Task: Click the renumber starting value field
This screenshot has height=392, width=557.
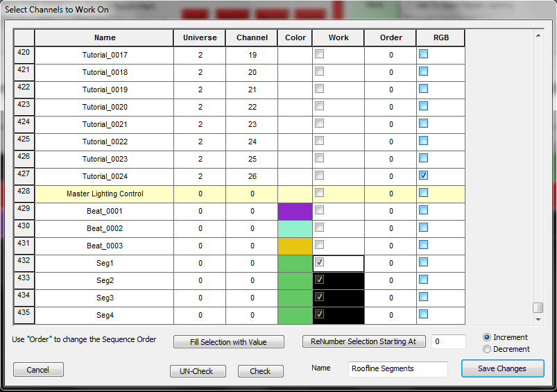Action: pos(448,341)
